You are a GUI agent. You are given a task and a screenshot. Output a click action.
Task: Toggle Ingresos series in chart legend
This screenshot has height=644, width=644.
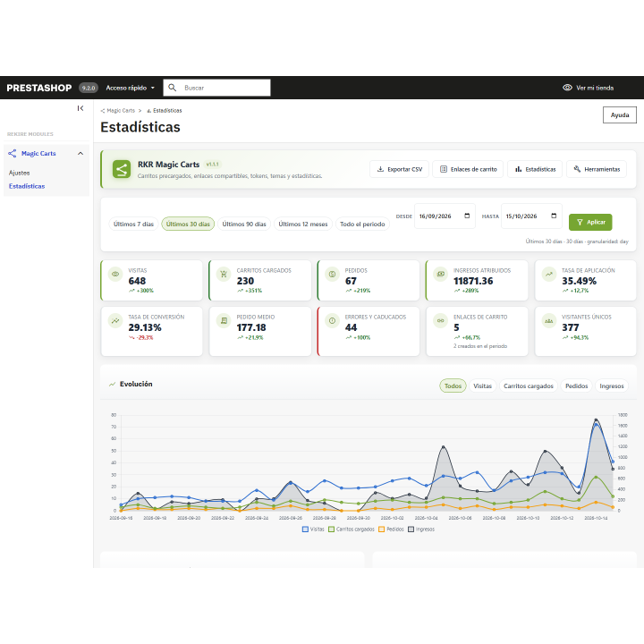pyautogui.click(x=421, y=530)
